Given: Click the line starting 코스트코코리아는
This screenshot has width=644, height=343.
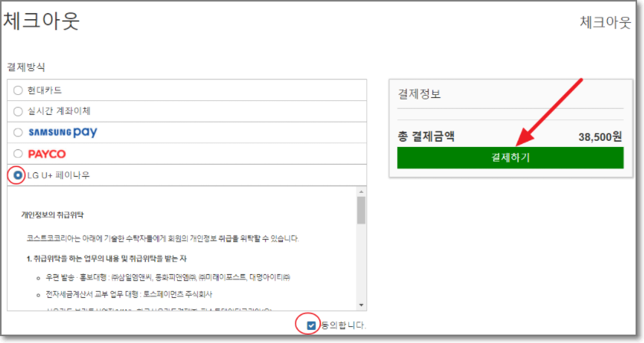Looking at the screenshot, I should pos(163,238).
